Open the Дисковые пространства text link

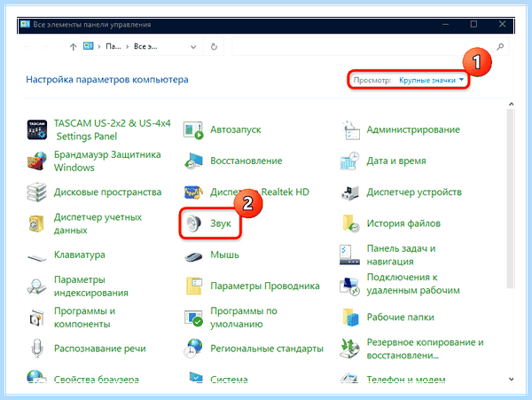107,192
